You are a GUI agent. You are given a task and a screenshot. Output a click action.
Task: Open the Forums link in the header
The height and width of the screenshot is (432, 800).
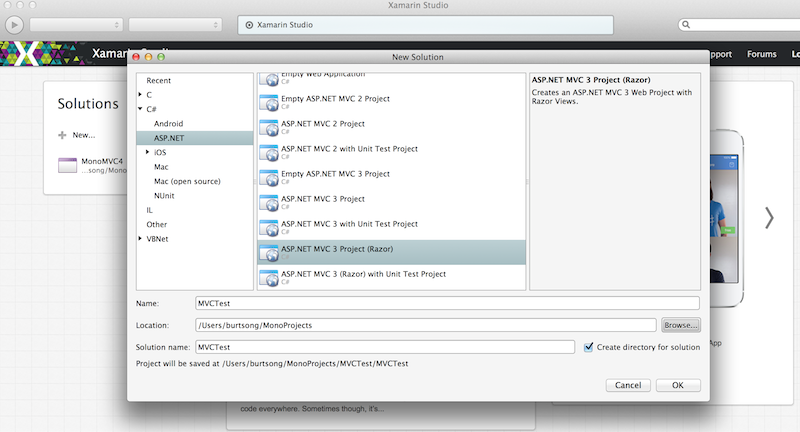click(x=762, y=54)
